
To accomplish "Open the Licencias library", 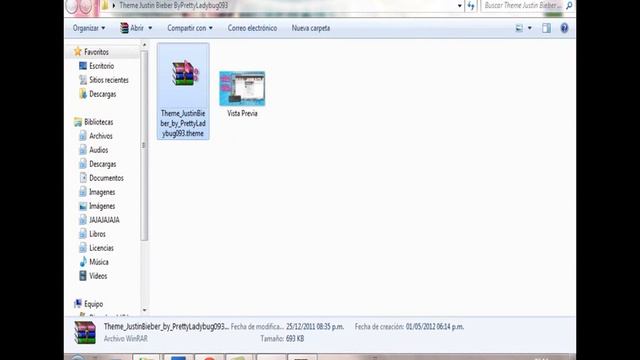I will [x=101, y=248].
